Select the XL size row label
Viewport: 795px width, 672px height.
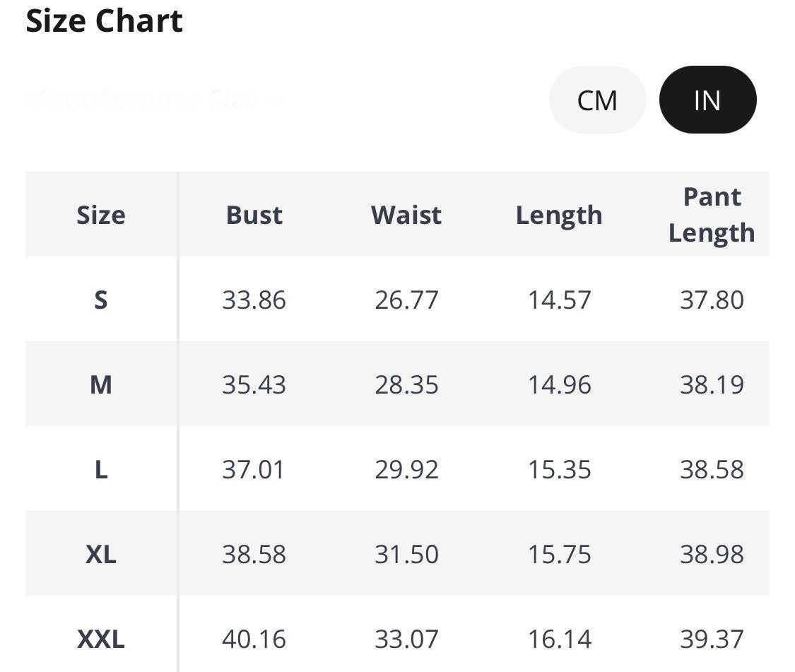(x=101, y=554)
